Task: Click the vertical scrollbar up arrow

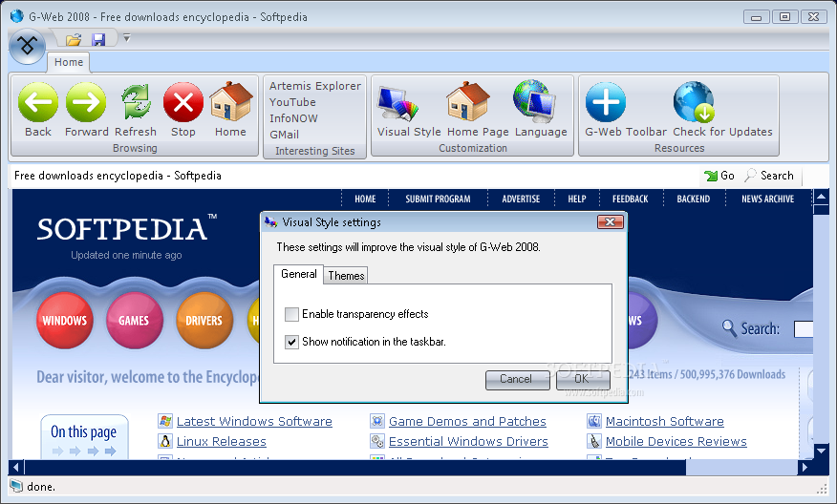Action: (822, 198)
